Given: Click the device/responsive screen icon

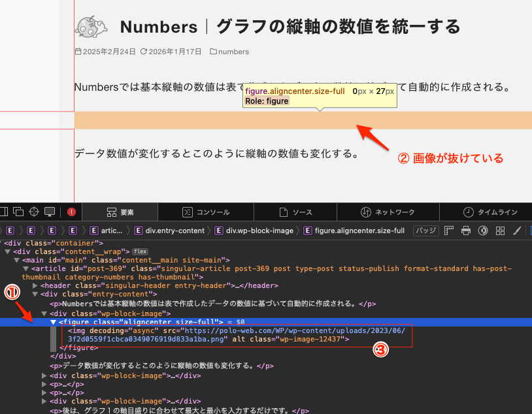Looking at the screenshot, I should (49, 212).
